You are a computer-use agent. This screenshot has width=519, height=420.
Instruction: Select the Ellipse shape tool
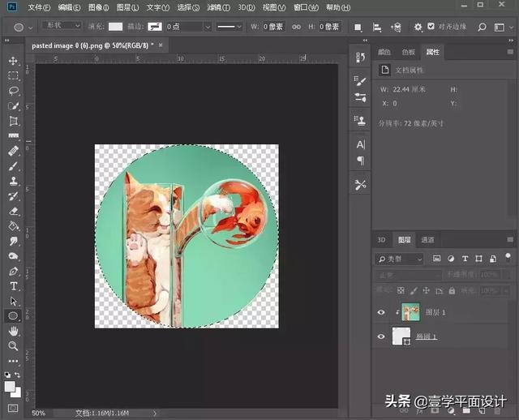[x=13, y=316]
